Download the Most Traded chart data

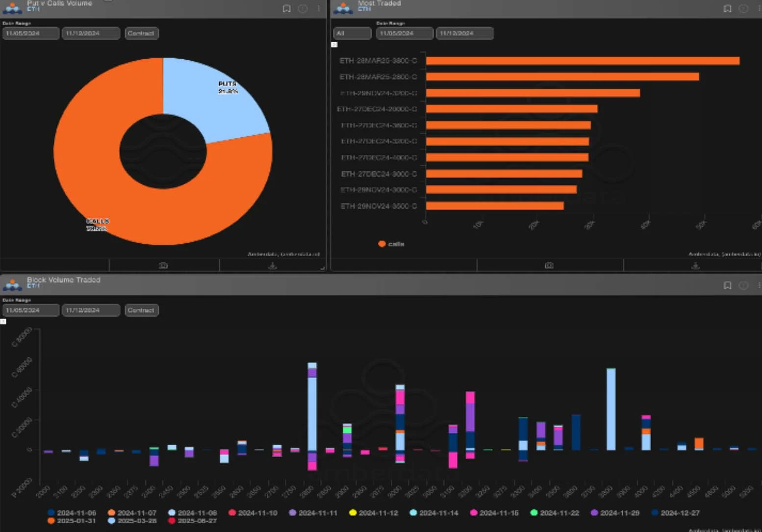coord(695,265)
